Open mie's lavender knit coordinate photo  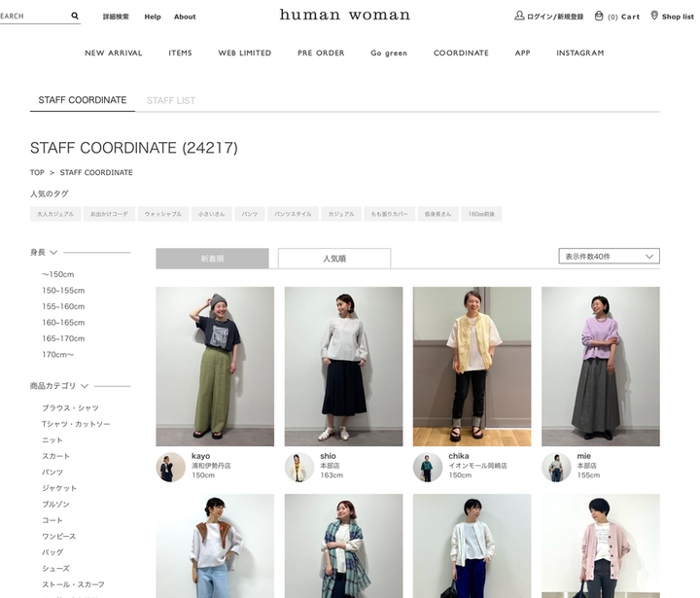click(601, 367)
